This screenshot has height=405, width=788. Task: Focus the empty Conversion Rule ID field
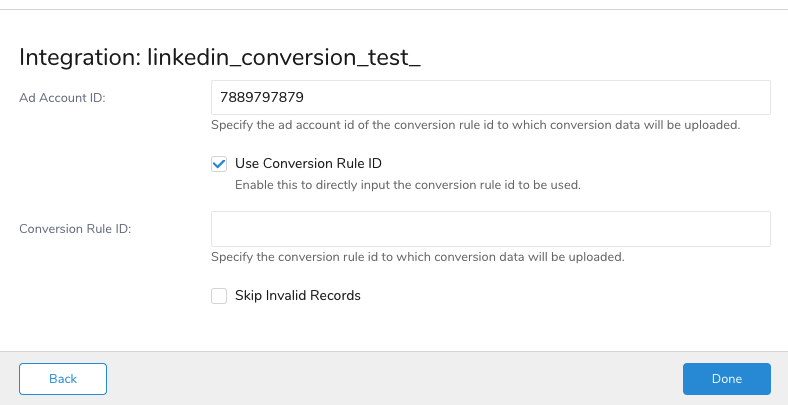(x=490, y=229)
